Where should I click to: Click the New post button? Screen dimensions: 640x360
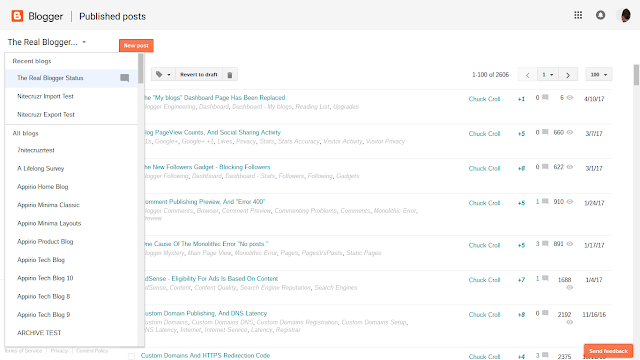tap(136, 45)
